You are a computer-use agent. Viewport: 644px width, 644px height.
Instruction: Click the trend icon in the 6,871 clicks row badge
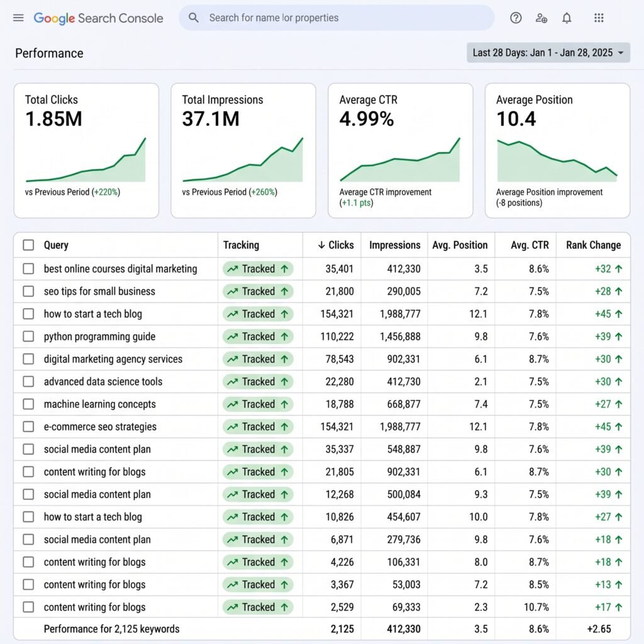click(233, 540)
